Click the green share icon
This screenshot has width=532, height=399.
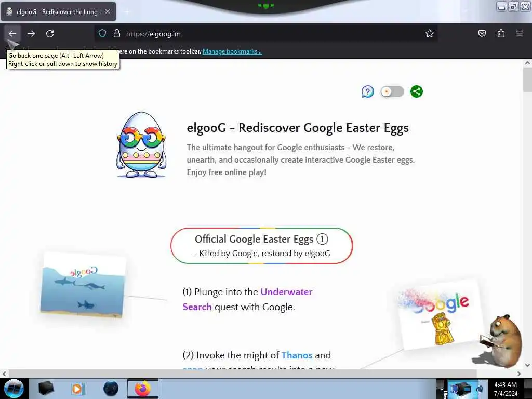coord(417,91)
